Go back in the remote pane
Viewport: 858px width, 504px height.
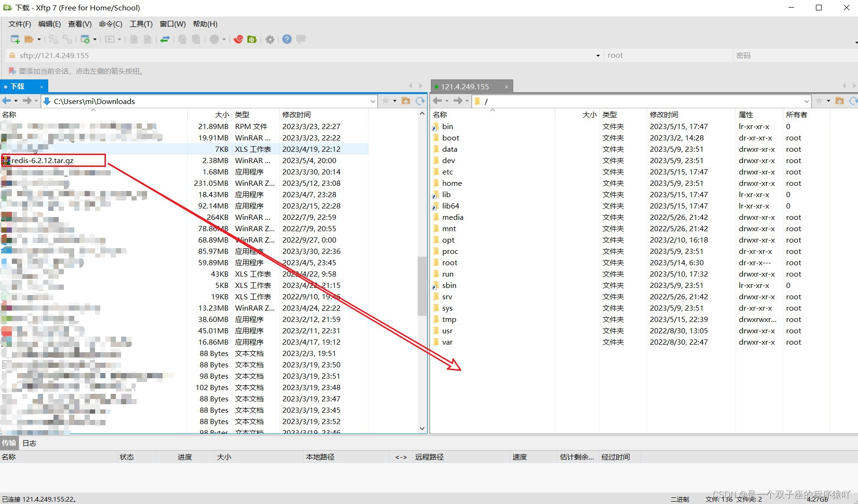(x=438, y=101)
